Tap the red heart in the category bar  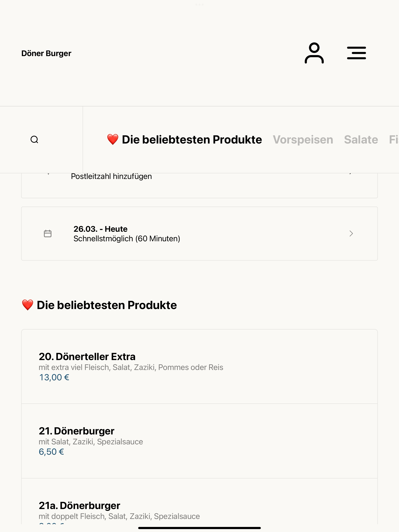[x=113, y=139]
